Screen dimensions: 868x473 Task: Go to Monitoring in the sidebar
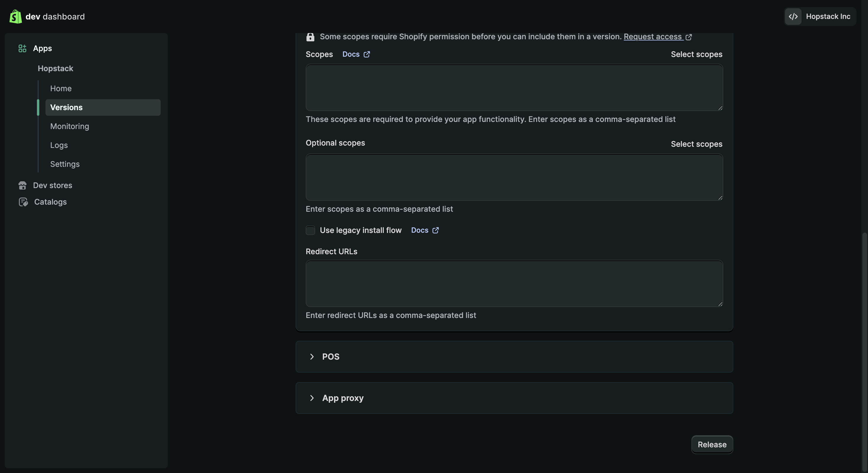click(x=69, y=126)
